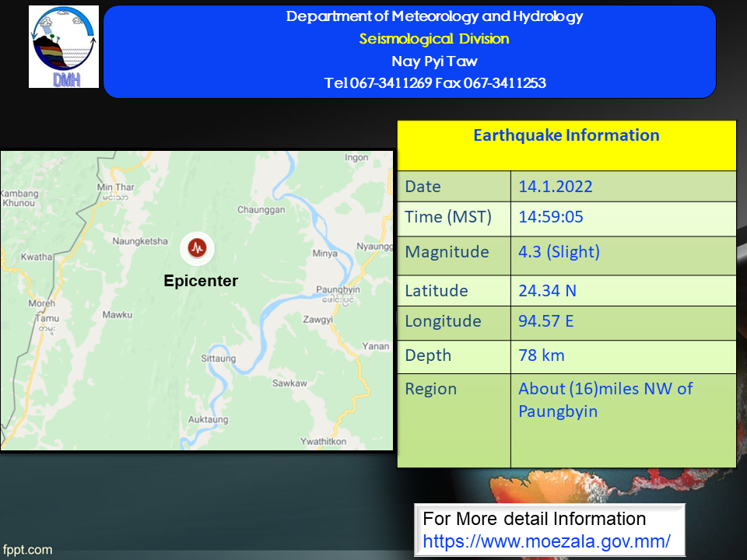Click 'Chaunggan' label on map
The width and height of the screenshot is (747, 560).
coord(261,209)
